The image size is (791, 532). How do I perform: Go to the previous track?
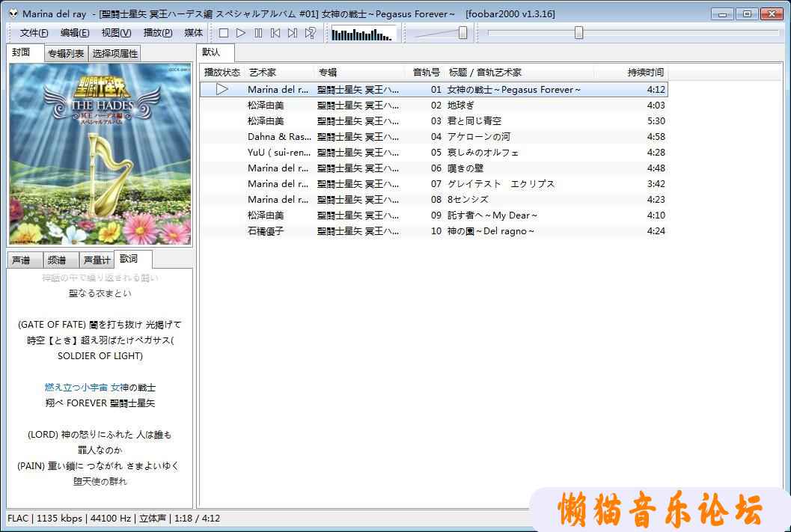pyautogui.click(x=275, y=33)
